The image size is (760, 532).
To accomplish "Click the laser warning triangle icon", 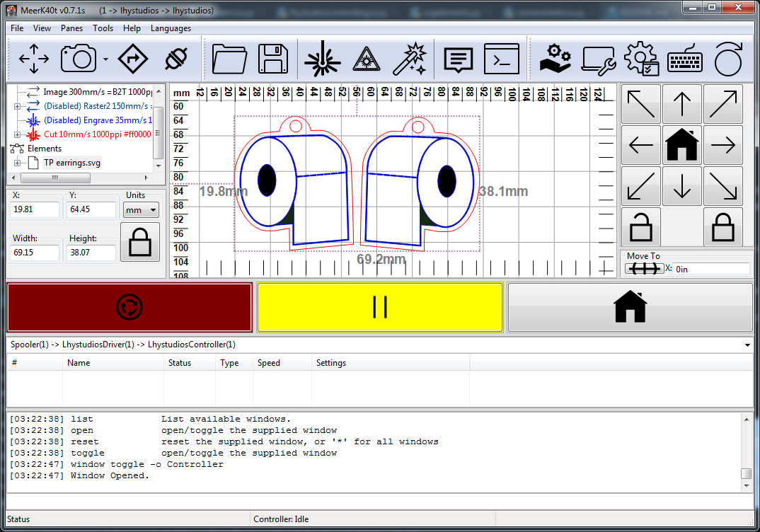I will click(x=367, y=59).
